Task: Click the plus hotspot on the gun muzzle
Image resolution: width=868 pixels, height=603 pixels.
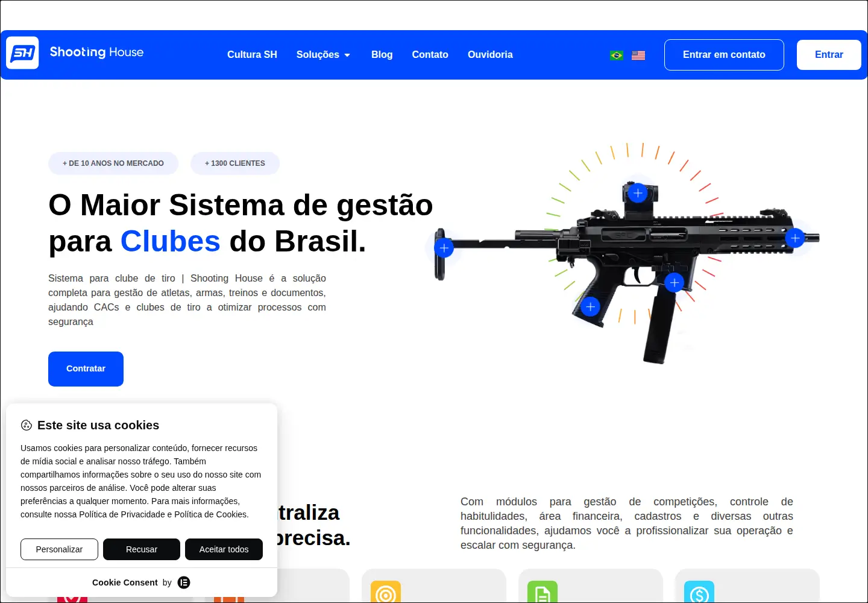Action: point(795,238)
